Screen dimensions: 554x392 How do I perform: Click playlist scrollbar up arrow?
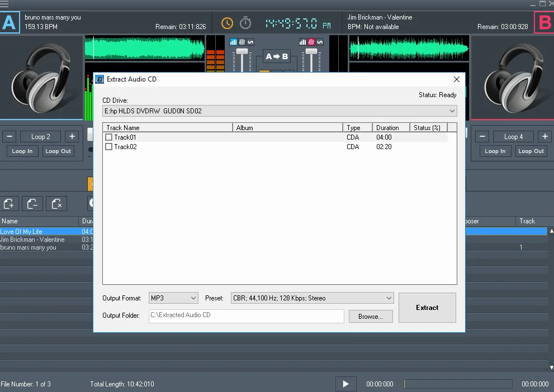[551, 231]
